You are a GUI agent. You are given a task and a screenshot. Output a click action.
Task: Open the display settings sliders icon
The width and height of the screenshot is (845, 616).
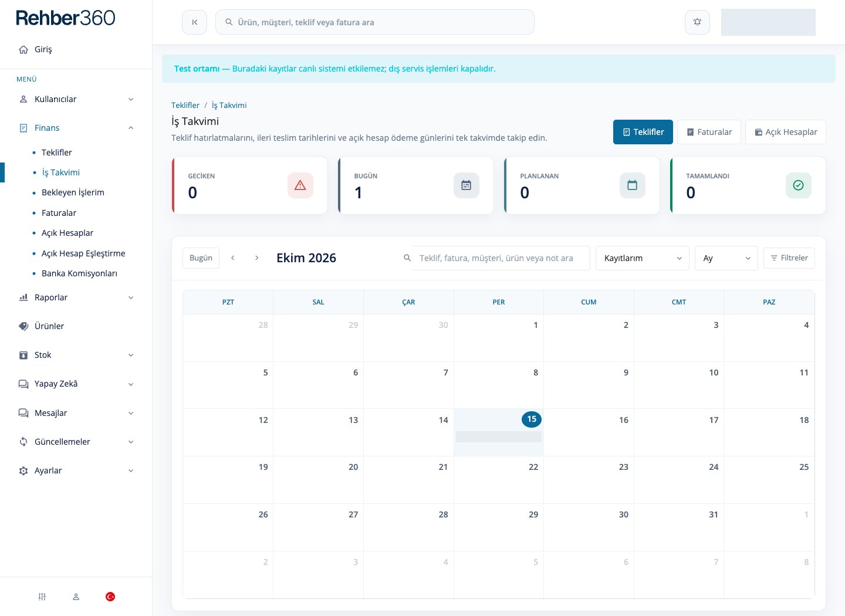click(x=42, y=597)
